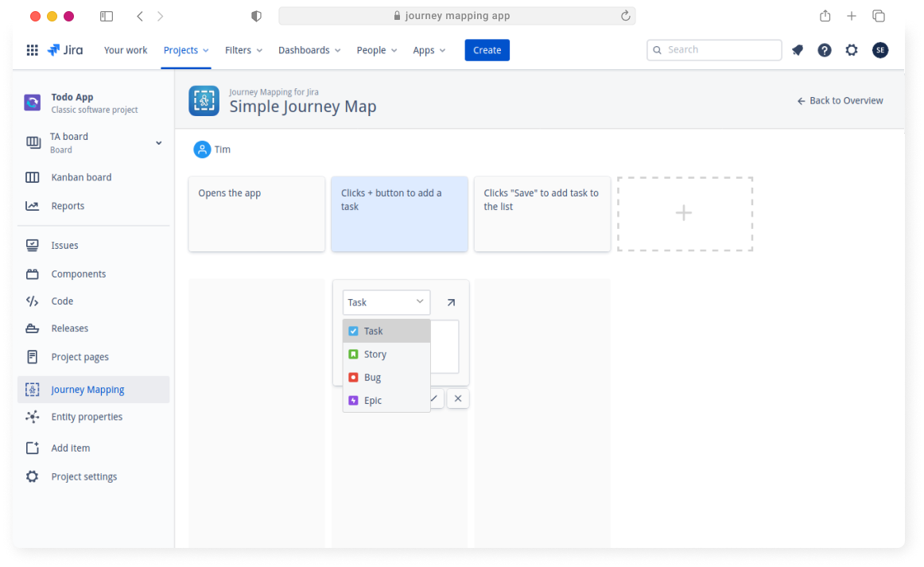Go back in browser history
The height and width of the screenshot is (567, 924).
(x=140, y=16)
